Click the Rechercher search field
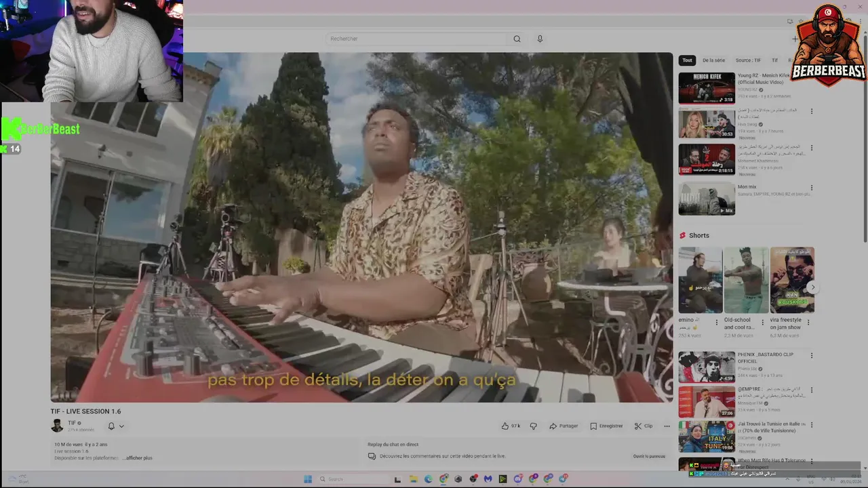Viewport: 868px width, 488px height. click(x=416, y=39)
